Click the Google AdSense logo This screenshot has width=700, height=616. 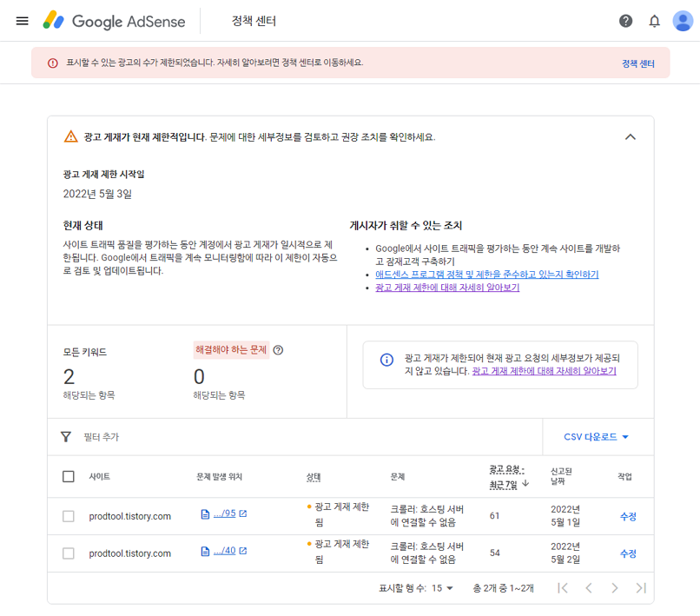coord(114,21)
